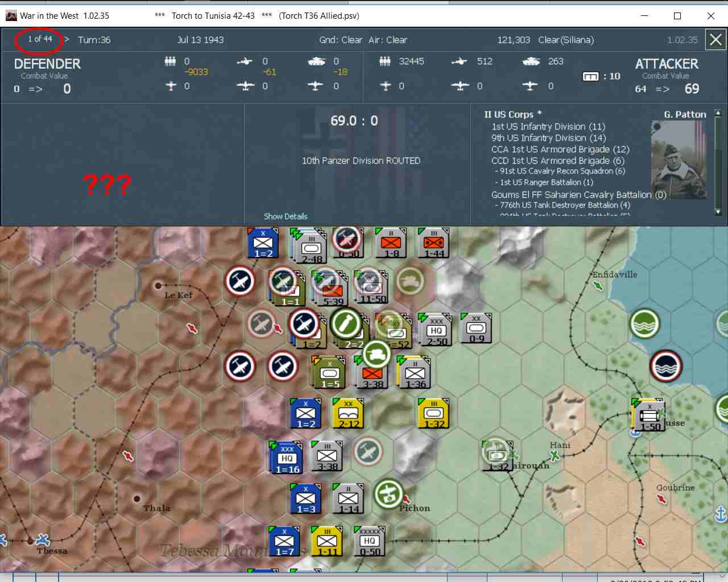Select the XXX HQ counter 2-50
Viewport: 728px width, 582px height.
[x=436, y=330]
